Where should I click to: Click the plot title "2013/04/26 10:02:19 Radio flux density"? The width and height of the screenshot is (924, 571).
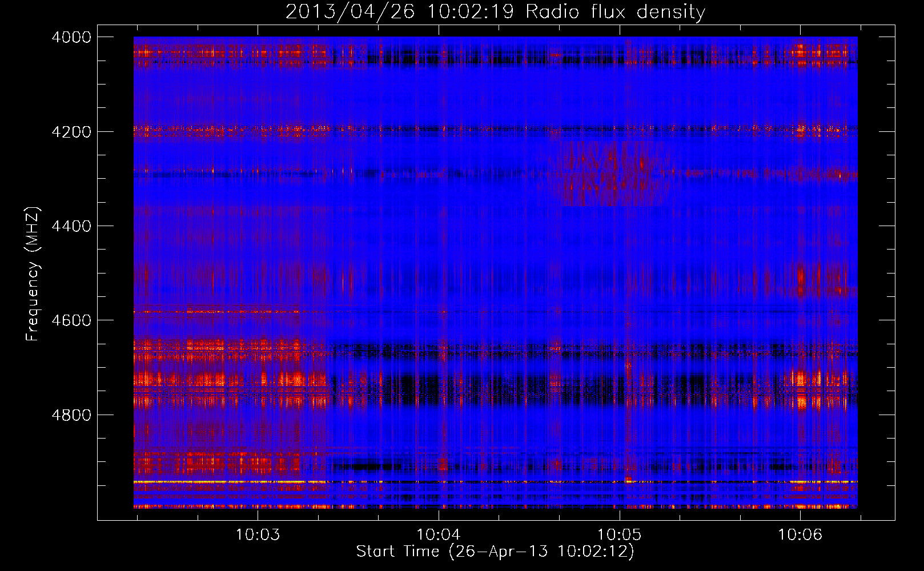point(495,11)
